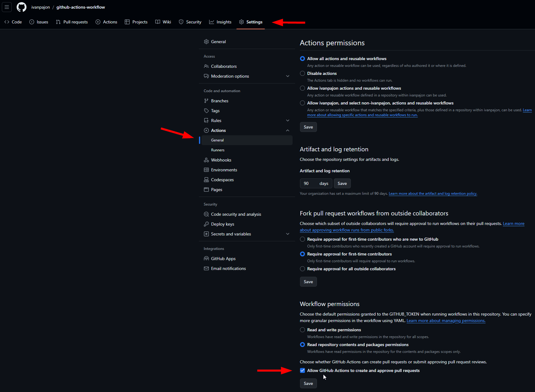Click the Code tab icon
Image resolution: width=535 pixels, height=392 pixels.
pyautogui.click(x=7, y=22)
